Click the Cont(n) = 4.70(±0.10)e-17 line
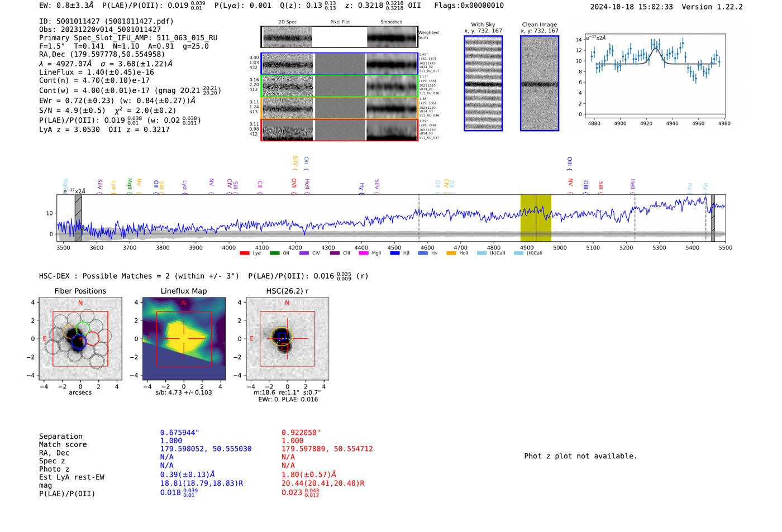This screenshot has width=782, height=532. click(x=94, y=80)
